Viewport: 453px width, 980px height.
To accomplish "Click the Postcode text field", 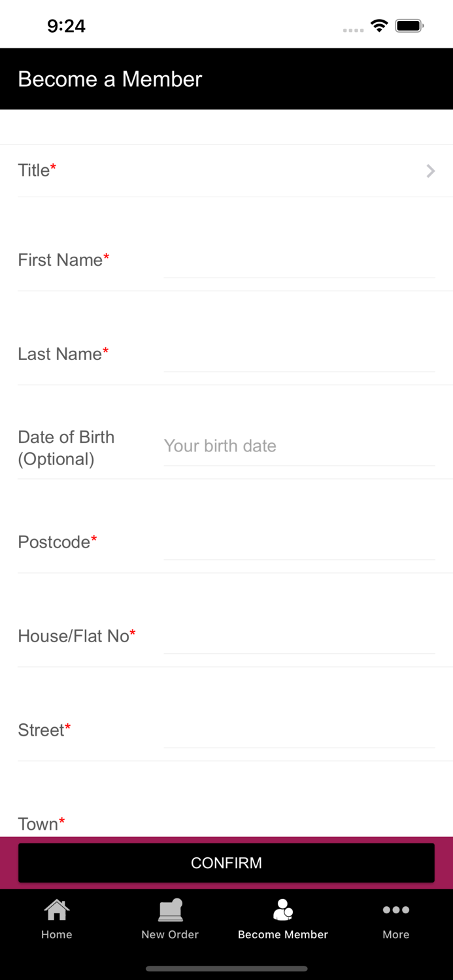I will tap(299, 543).
